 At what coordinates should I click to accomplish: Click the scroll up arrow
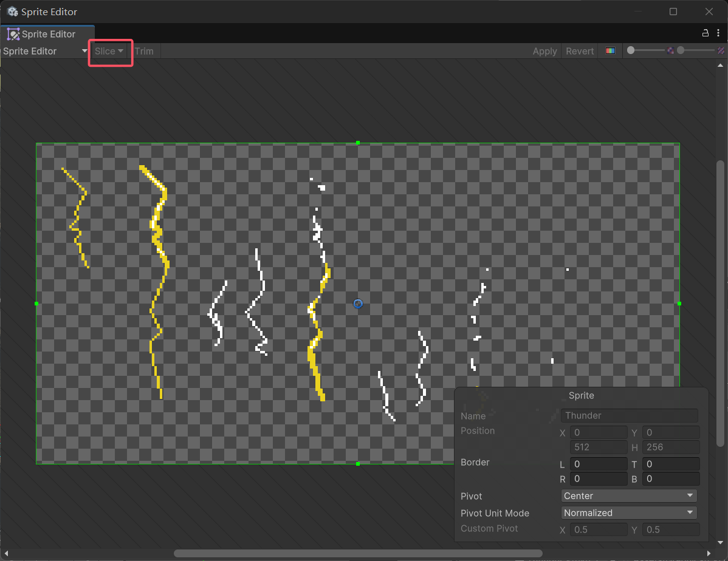720,66
